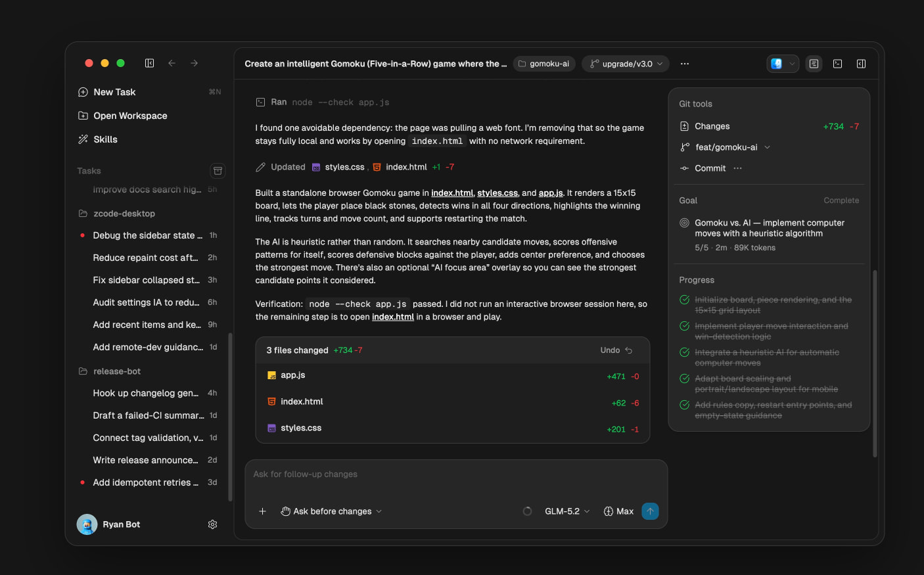Click the Open Workspace folder icon
This screenshot has height=575, width=924.
point(83,116)
